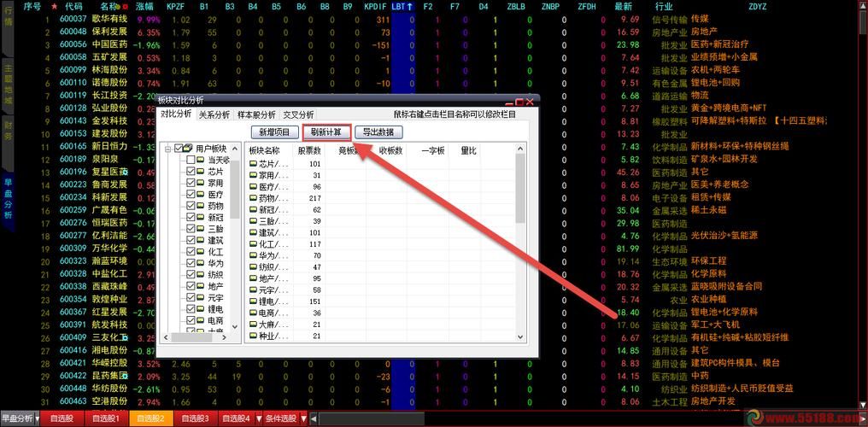Click the LBT↑ column header

(x=402, y=7)
